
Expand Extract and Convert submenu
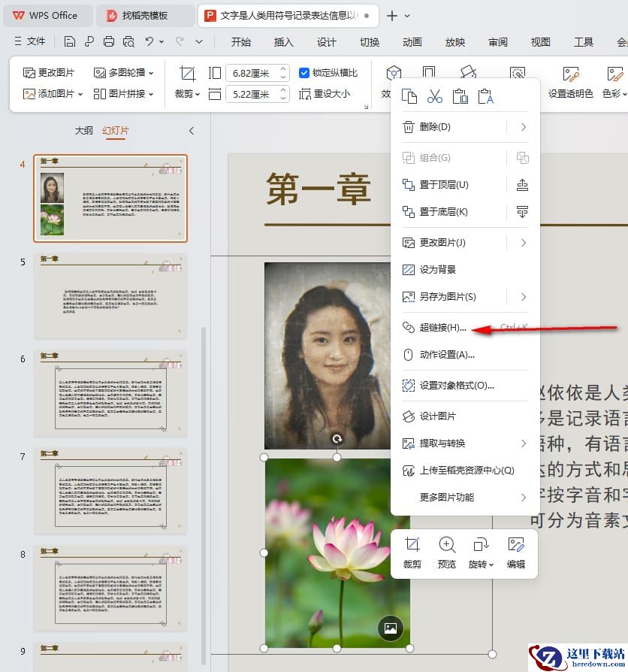(523, 443)
